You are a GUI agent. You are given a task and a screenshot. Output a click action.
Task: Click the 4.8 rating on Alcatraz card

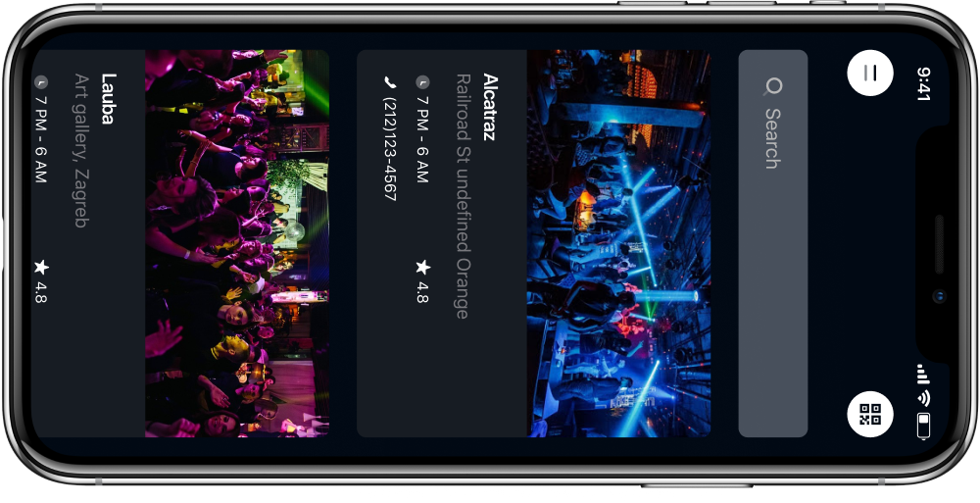pos(422,292)
